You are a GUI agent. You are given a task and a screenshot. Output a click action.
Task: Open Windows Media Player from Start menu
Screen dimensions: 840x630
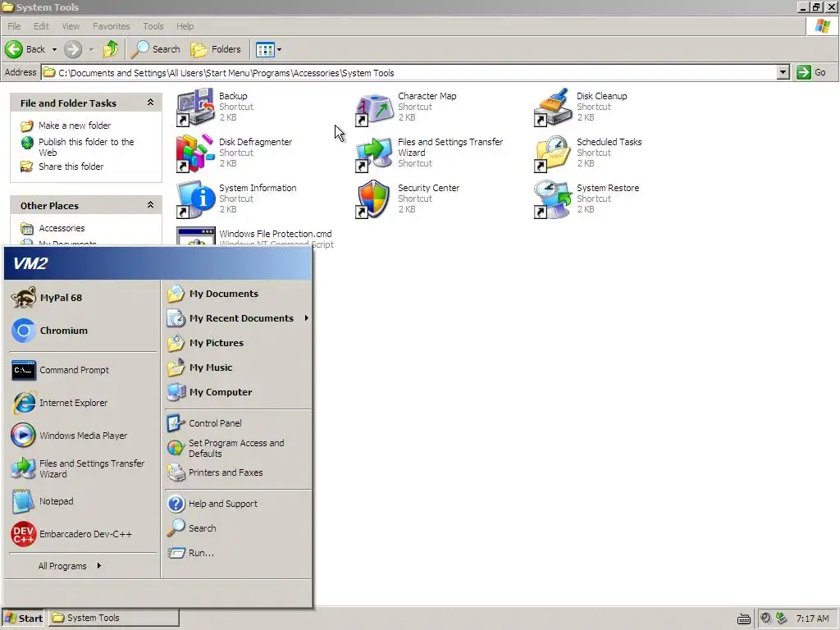[x=83, y=436]
